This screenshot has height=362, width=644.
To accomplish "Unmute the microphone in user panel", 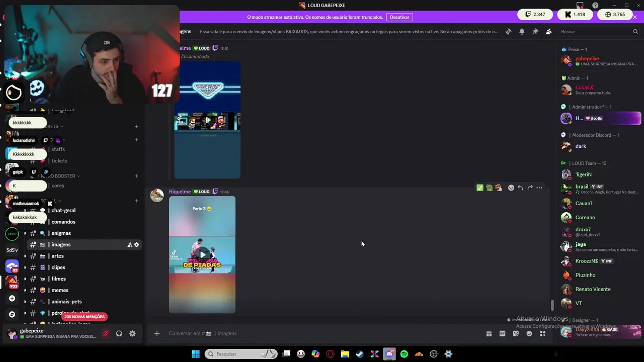I will click(x=106, y=333).
